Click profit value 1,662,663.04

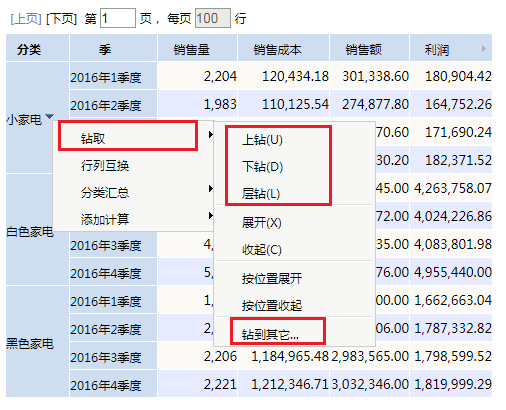[453, 300]
